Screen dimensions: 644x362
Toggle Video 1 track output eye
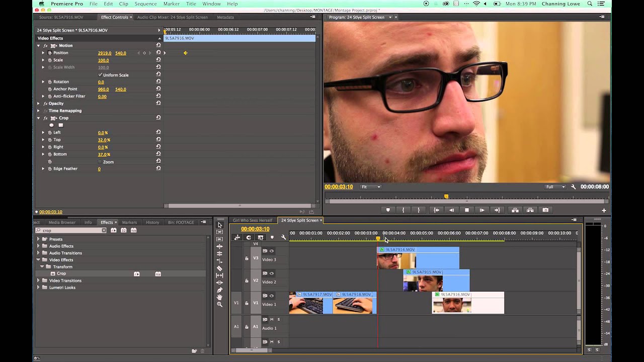(272, 296)
